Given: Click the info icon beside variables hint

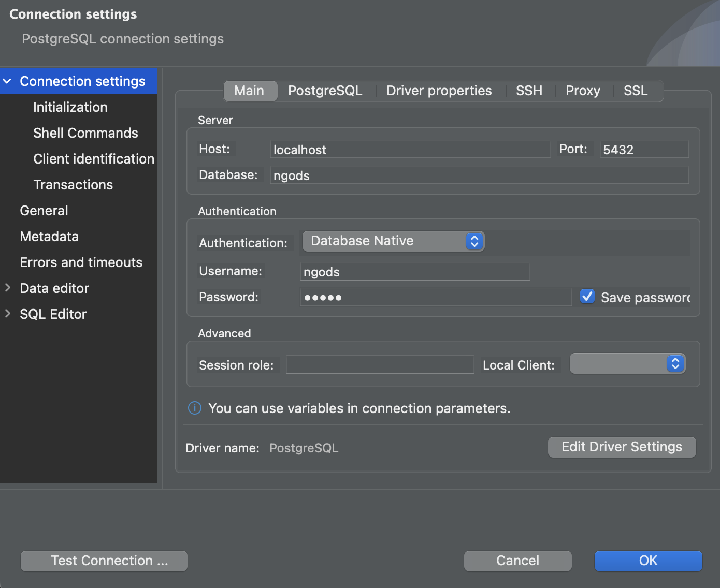Looking at the screenshot, I should pos(195,408).
